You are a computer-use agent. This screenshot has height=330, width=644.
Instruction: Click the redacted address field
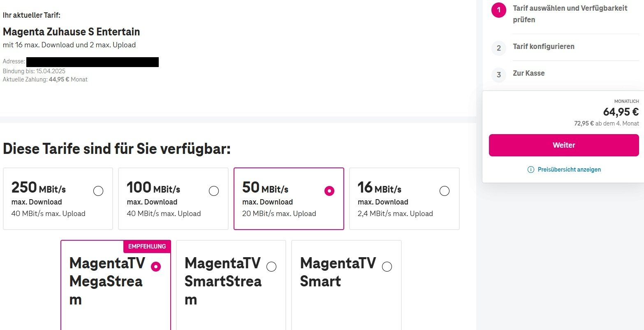[x=93, y=62]
